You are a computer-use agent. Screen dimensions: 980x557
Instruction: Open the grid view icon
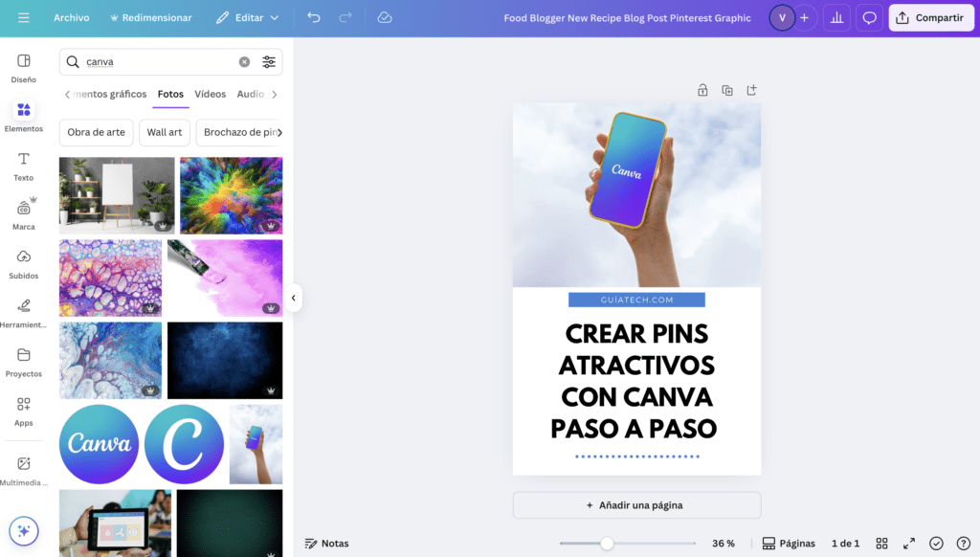pos(881,544)
